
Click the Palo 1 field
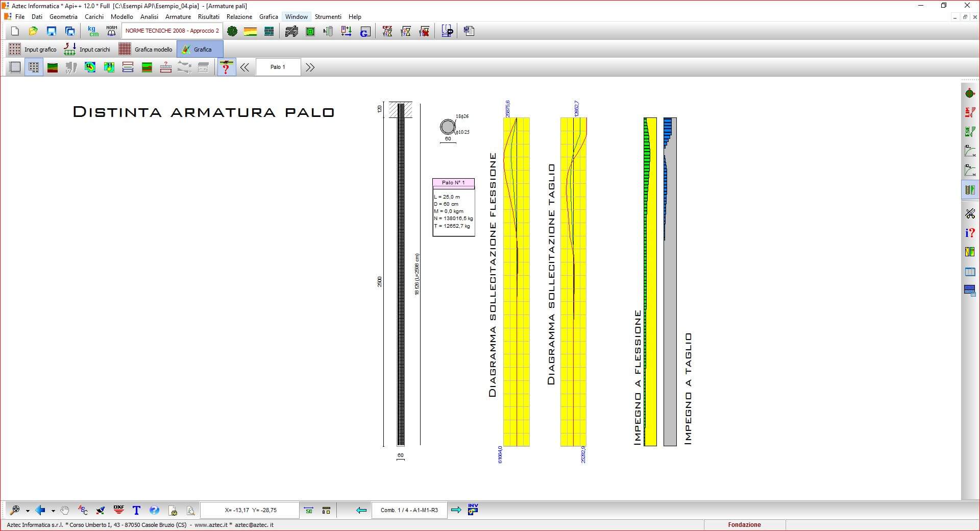click(278, 67)
